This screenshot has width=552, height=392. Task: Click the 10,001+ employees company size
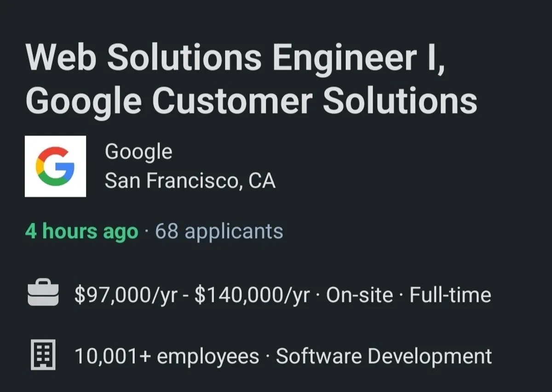coord(167,357)
